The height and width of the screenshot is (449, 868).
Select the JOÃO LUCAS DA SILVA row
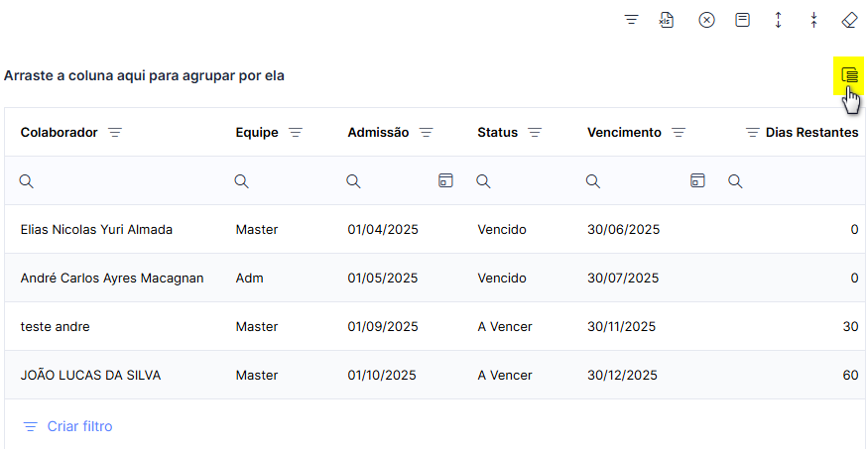pyautogui.click(x=434, y=376)
